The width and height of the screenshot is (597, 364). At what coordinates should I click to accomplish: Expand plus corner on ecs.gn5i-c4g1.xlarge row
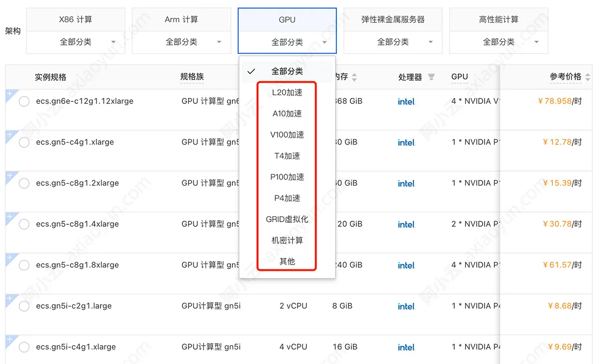click(x=9, y=339)
